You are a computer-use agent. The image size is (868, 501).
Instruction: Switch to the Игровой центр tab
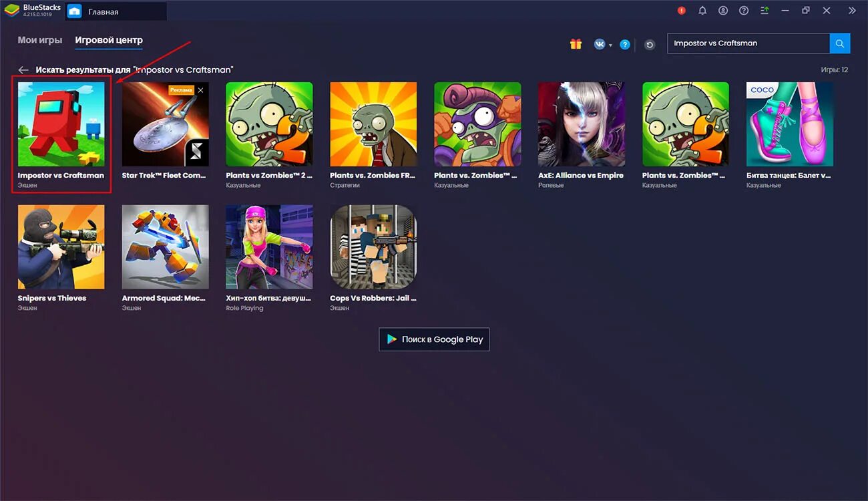click(x=109, y=40)
